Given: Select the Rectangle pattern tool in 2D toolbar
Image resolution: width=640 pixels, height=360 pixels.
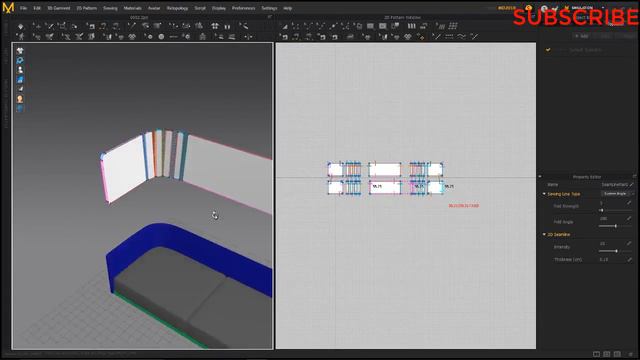Looking at the screenshot, I should (x=370, y=26).
